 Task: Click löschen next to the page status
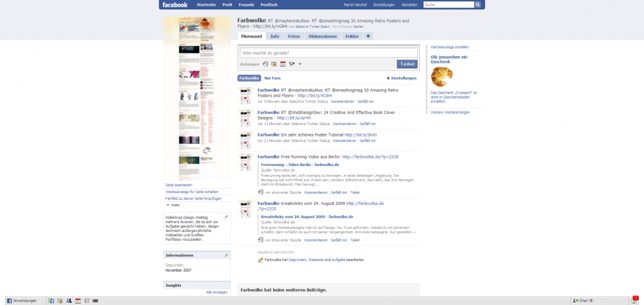click(x=358, y=26)
